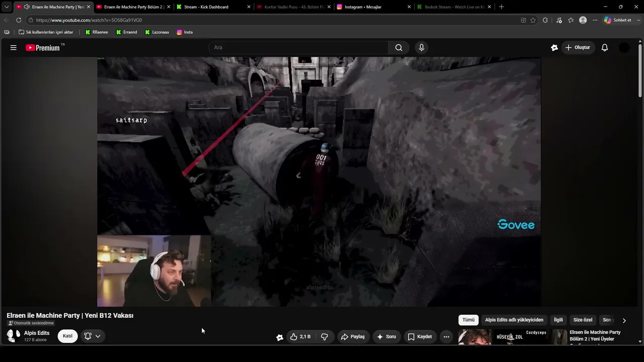
Task: Click the video player to pause
Action: (319, 182)
